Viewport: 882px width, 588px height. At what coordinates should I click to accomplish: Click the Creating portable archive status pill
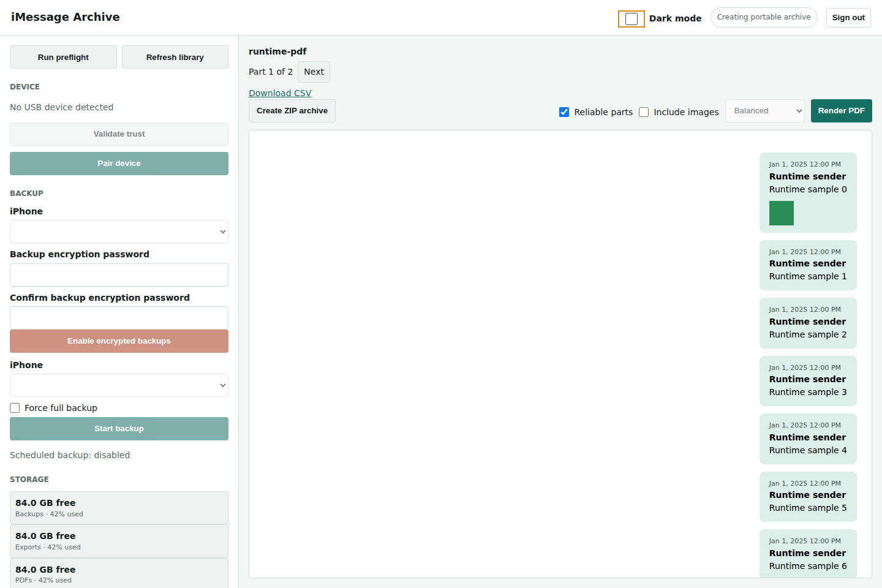click(764, 17)
